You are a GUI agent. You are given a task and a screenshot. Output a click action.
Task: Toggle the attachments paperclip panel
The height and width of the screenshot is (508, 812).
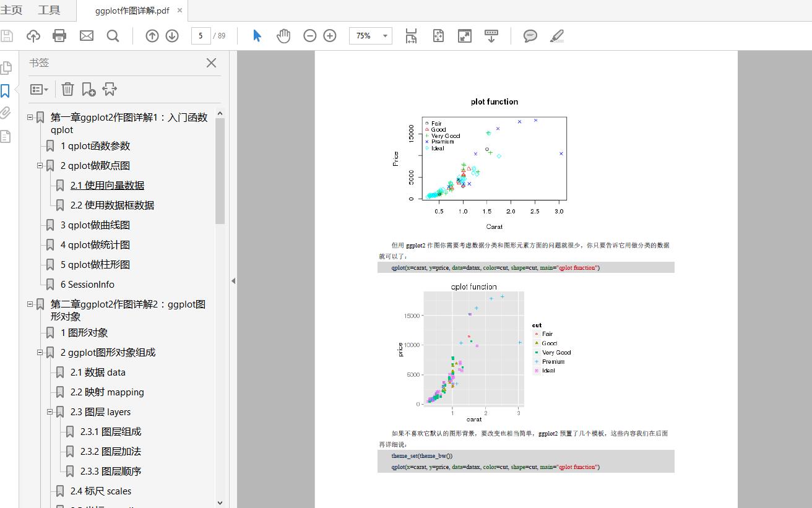tap(6, 113)
